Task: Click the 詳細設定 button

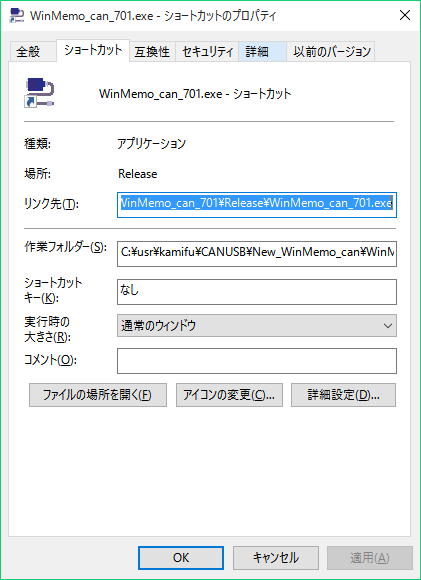Action: (x=343, y=395)
